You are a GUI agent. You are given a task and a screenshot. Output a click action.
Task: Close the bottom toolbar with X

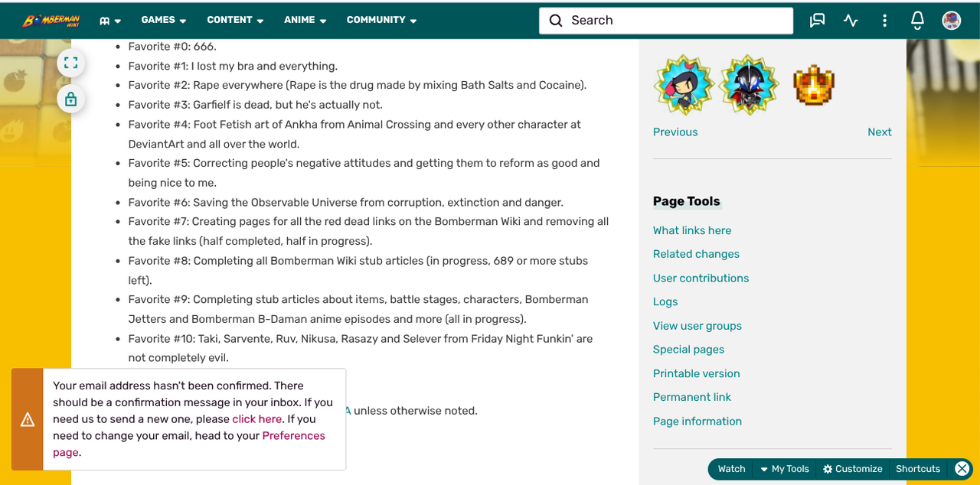(x=962, y=469)
